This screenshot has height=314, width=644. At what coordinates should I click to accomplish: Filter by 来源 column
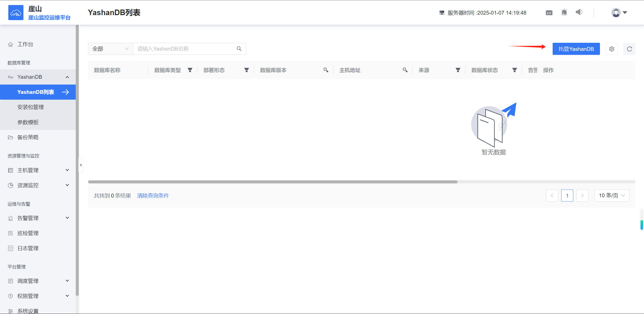458,70
